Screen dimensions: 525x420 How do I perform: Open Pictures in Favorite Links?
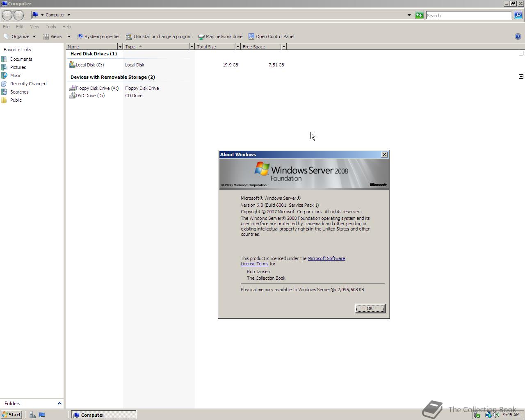coord(18,67)
